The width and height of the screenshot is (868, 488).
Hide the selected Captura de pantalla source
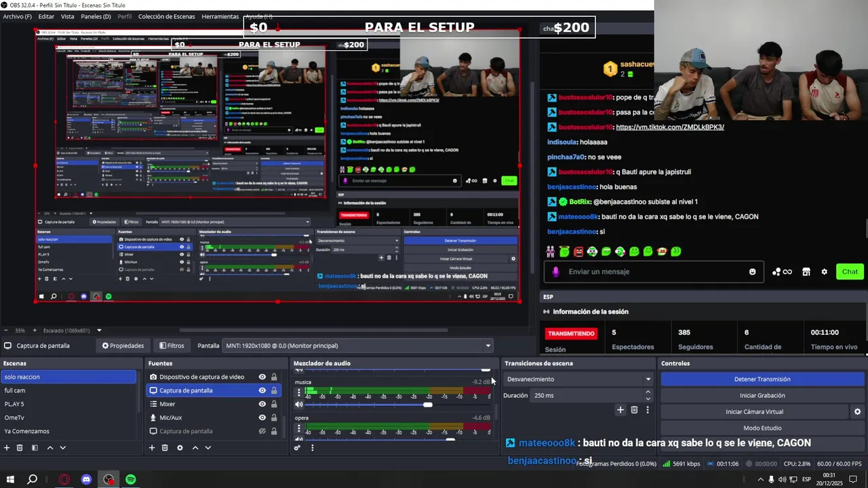(x=262, y=390)
